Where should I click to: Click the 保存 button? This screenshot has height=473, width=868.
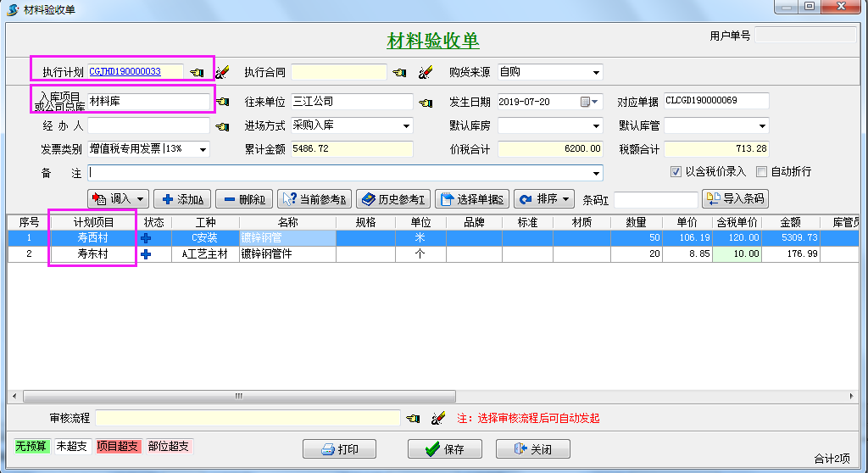444,449
